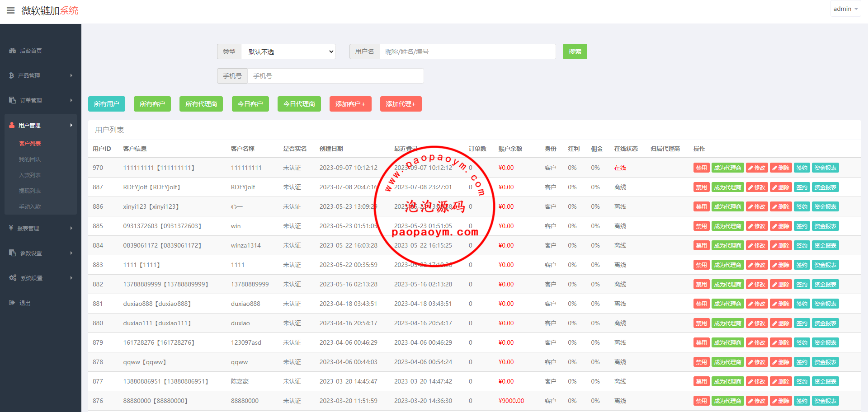Image resolution: width=868 pixels, height=412 pixels.
Task: Toggle the hamburger sidebar menu icon
Action: [x=10, y=10]
